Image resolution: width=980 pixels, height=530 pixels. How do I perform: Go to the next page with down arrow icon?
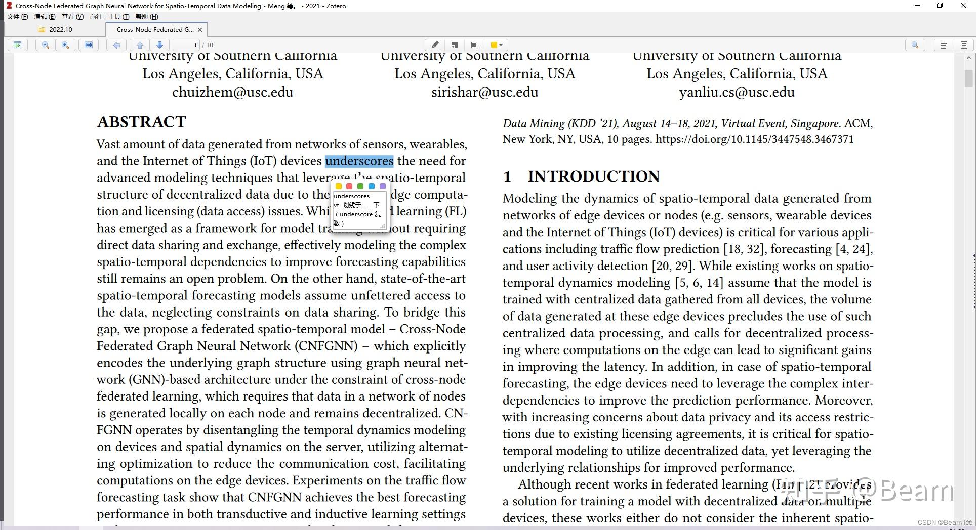pos(160,45)
